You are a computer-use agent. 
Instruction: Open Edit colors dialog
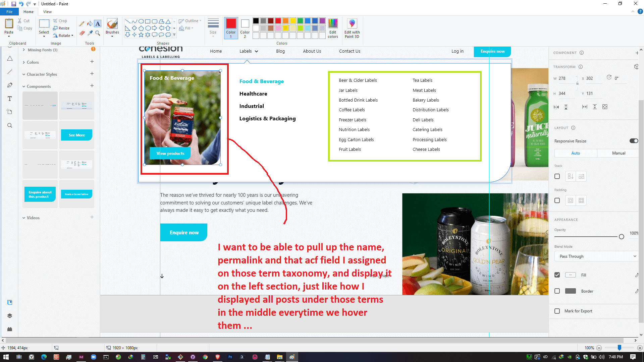tap(333, 28)
